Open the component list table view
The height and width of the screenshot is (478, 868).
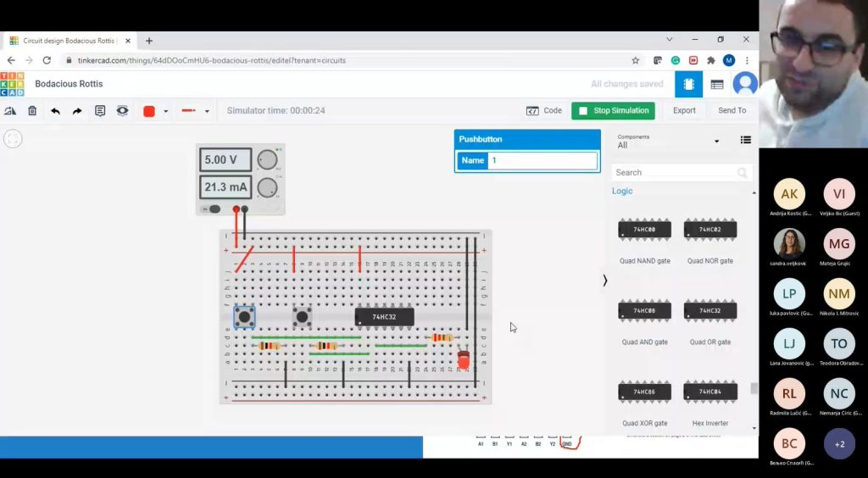coord(717,85)
